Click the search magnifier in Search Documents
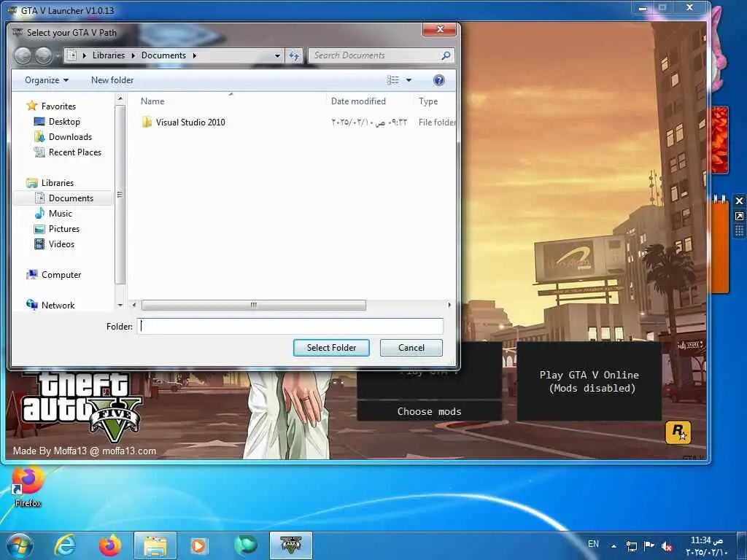This screenshot has width=747, height=560. click(446, 55)
